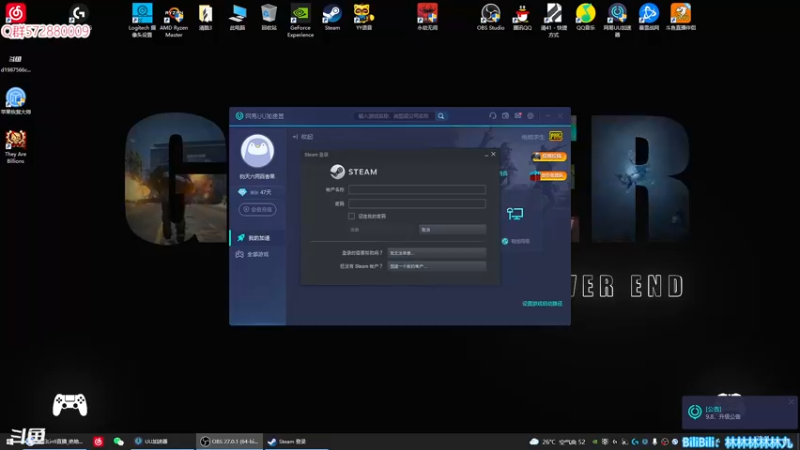800x450 pixels.
Task: Open the headset support icon in UU title bar
Action: click(492, 116)
